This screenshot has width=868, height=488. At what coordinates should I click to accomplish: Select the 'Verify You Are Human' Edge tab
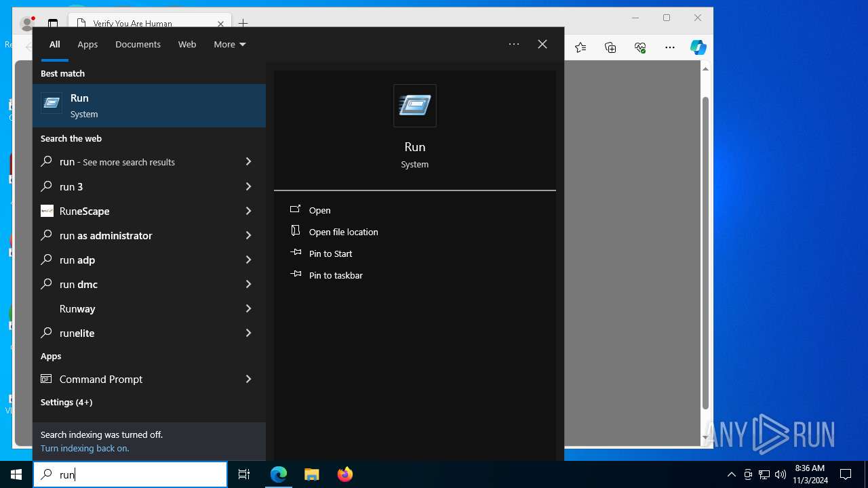pos(151,23)
